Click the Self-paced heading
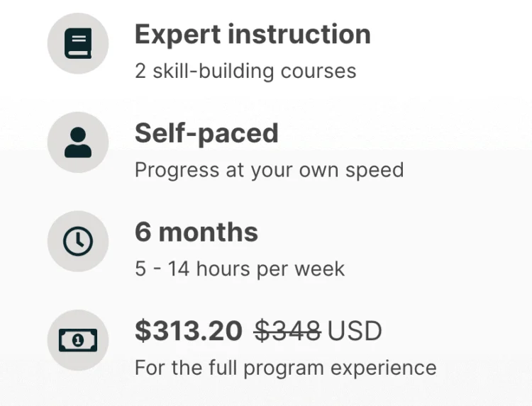Image resolution: width=532 pixels, height=406 pixels. (206, 133)
